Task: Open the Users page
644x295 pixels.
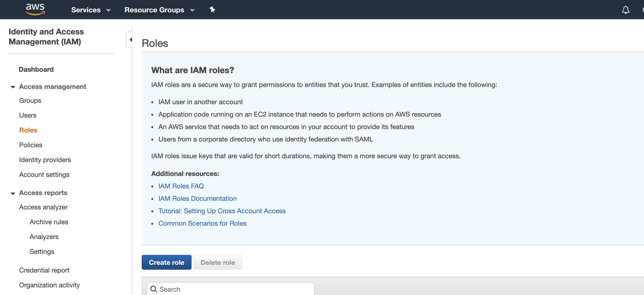Action: [28, 115]
